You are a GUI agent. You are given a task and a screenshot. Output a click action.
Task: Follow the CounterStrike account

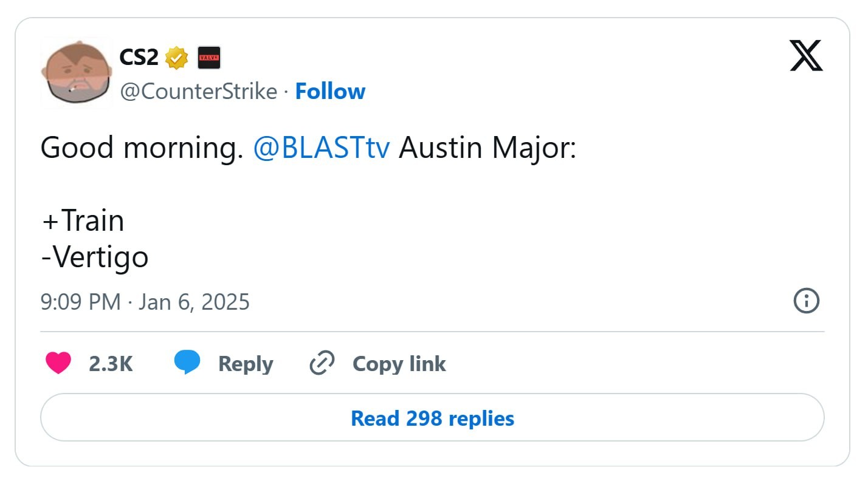point(330,92)
